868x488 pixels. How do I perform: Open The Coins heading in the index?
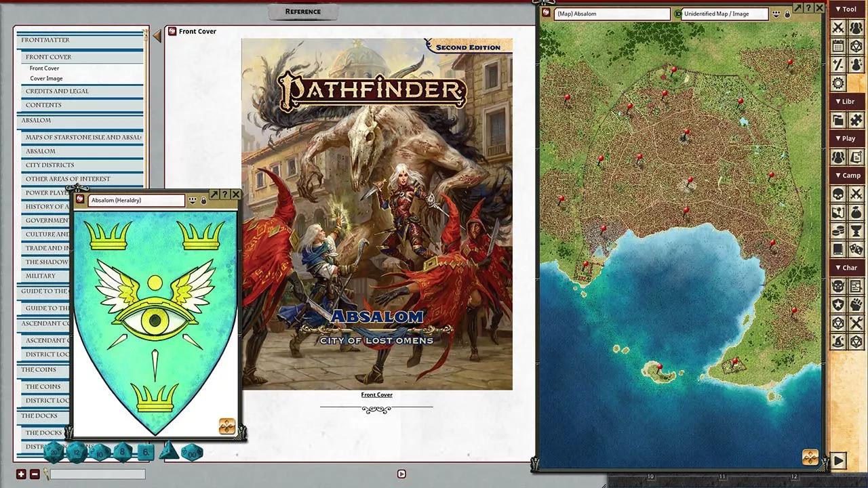tap(39, 370)
